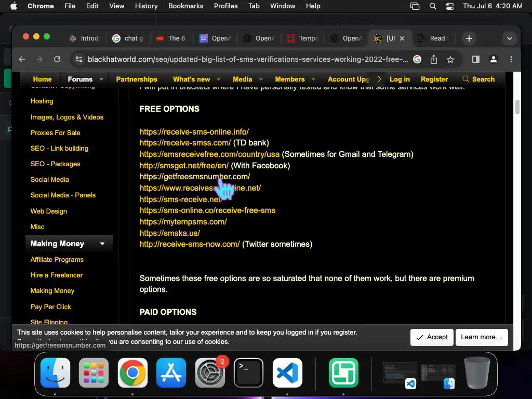Click the page vertical scrollbar thumb

point(517,107)
